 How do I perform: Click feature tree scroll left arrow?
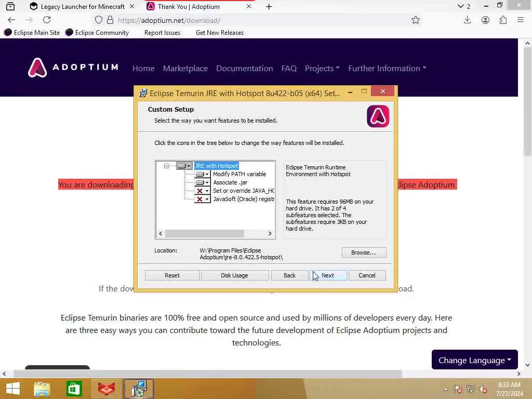[161, 233]
